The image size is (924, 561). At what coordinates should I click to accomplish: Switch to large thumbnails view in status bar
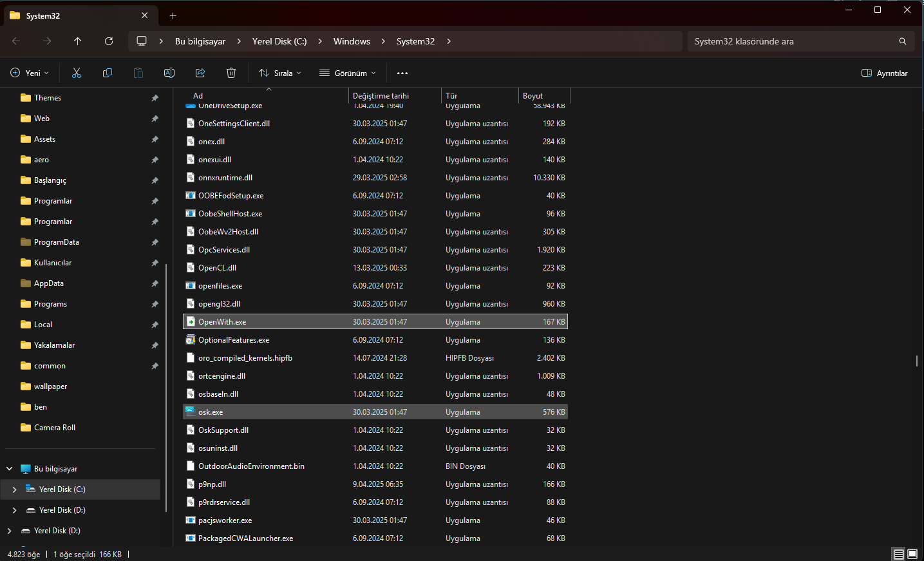click(912, 554)
